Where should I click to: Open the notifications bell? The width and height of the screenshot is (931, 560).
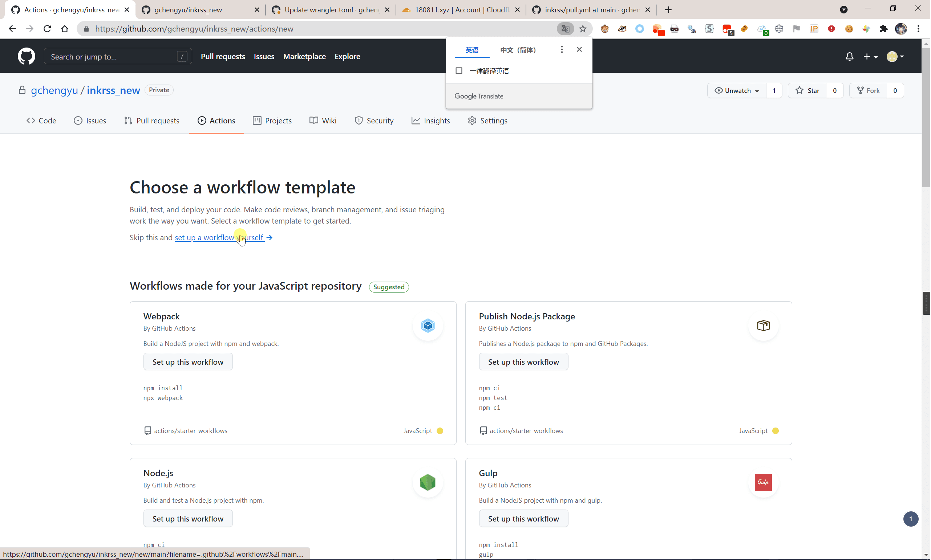[x=849, y=57]
